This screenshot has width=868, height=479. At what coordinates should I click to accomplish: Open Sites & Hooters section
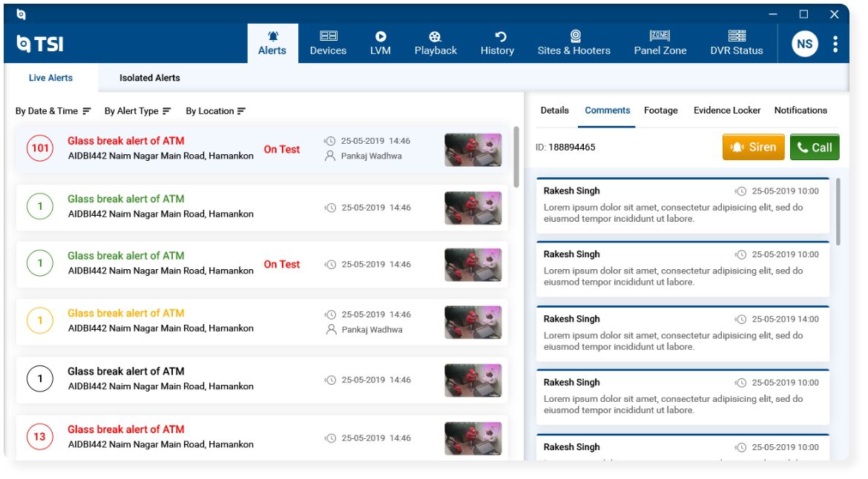coord(574,43)
